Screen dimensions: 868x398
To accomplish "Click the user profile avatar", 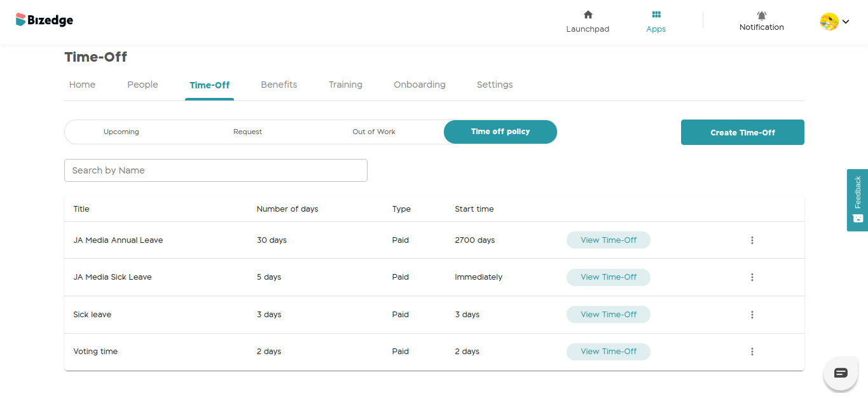I will 829,22.
